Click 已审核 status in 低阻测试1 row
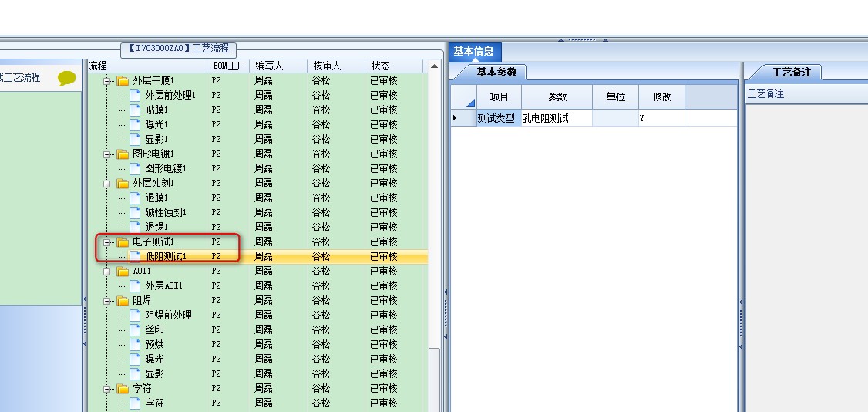 pyautogui.click(x=384, y=256)
